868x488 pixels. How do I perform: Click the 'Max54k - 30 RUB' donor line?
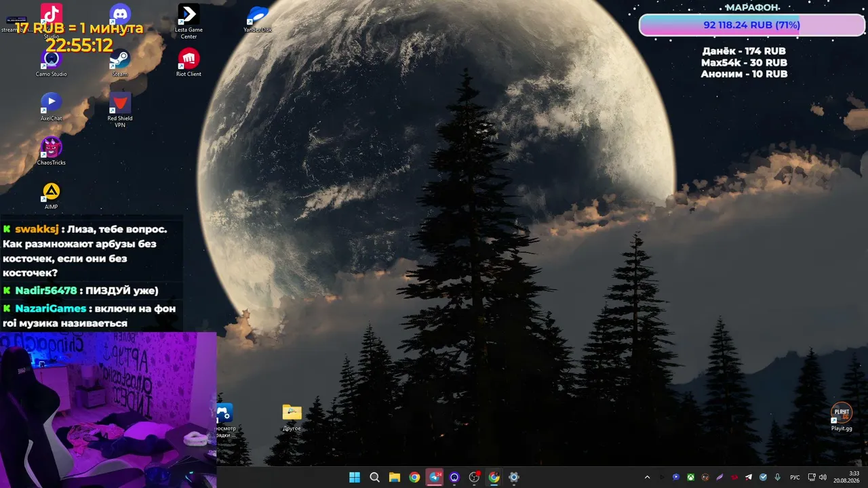tap(744, 62)
